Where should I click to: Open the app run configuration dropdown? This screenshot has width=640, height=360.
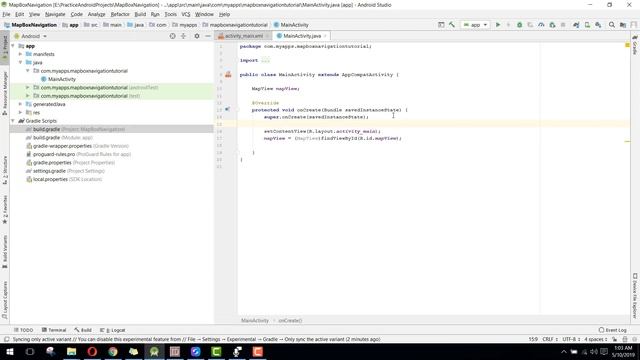tap(475, 25)
